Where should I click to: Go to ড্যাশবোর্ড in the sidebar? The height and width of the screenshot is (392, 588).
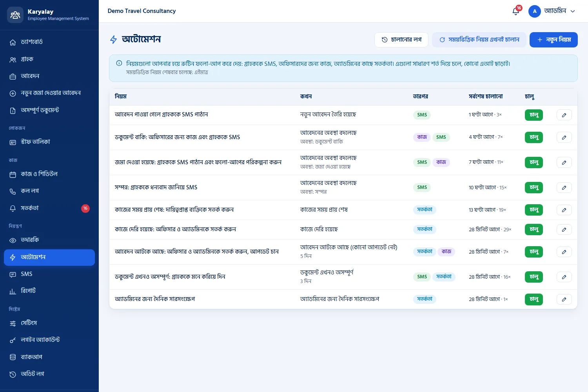pyautogui.click(x=49, y=42)
